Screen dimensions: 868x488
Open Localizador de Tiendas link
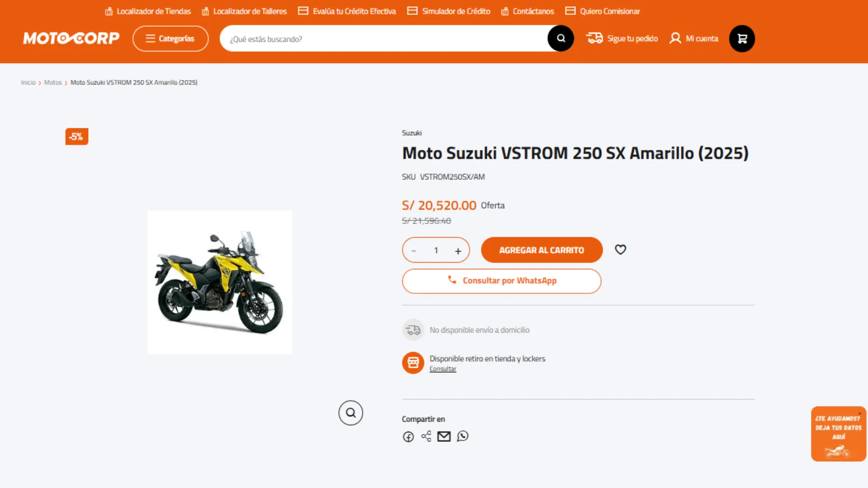tap(148, 11)
